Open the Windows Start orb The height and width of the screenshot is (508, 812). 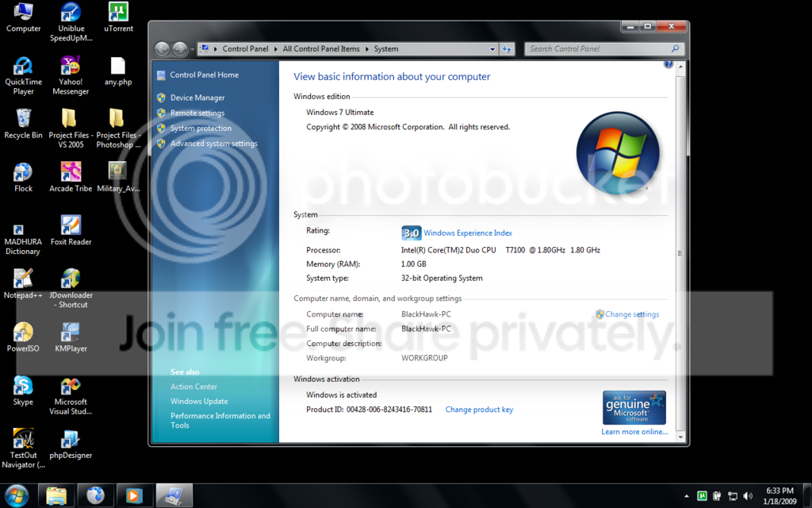coord(17,495)
